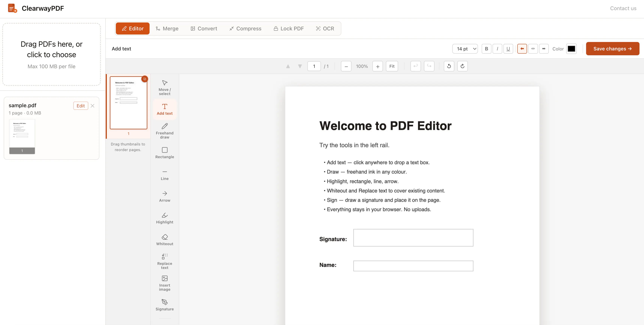Click the page number input field
Image resolution: width=644 pixels, height=325 pixels.
pyautogui.click(x=314, y=66)
